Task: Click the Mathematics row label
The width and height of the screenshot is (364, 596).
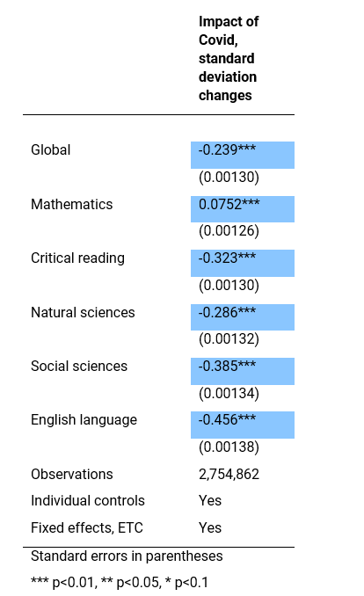Action: tap(72, 204)
